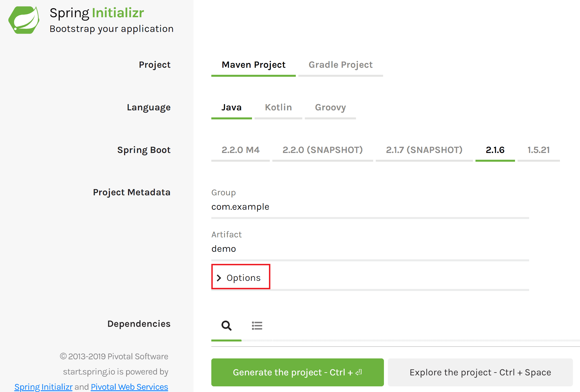Pick Spring Boot version 1.5.21
The width and height of the screenshot is (580, 392).
538,150
